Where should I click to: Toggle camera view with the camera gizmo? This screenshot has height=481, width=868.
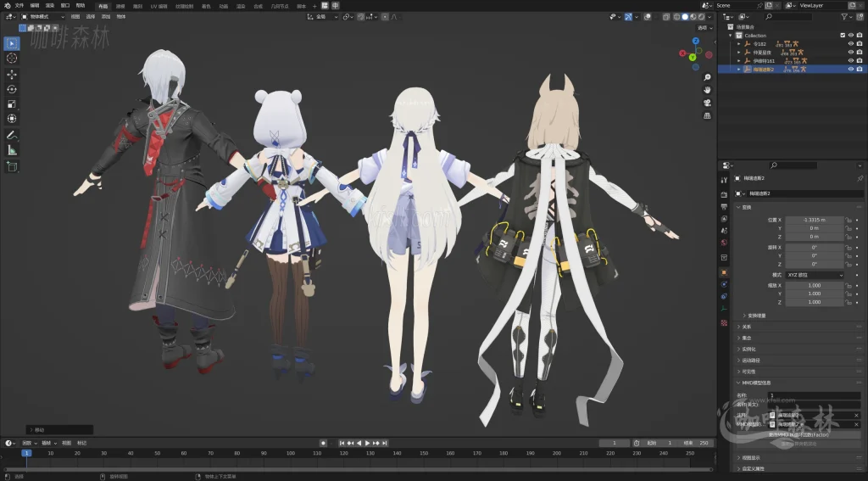pos(707,103)
